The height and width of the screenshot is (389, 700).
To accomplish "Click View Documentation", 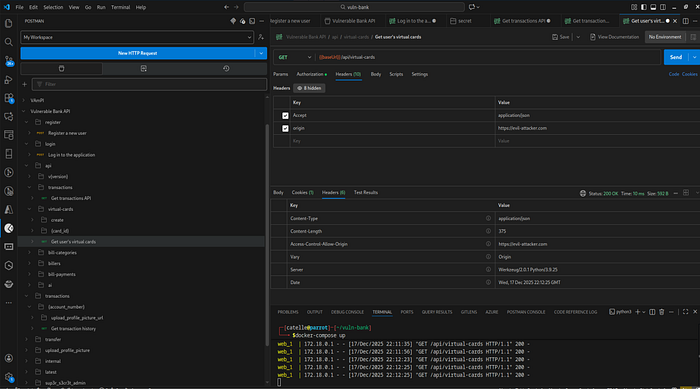I will point(614,37).
